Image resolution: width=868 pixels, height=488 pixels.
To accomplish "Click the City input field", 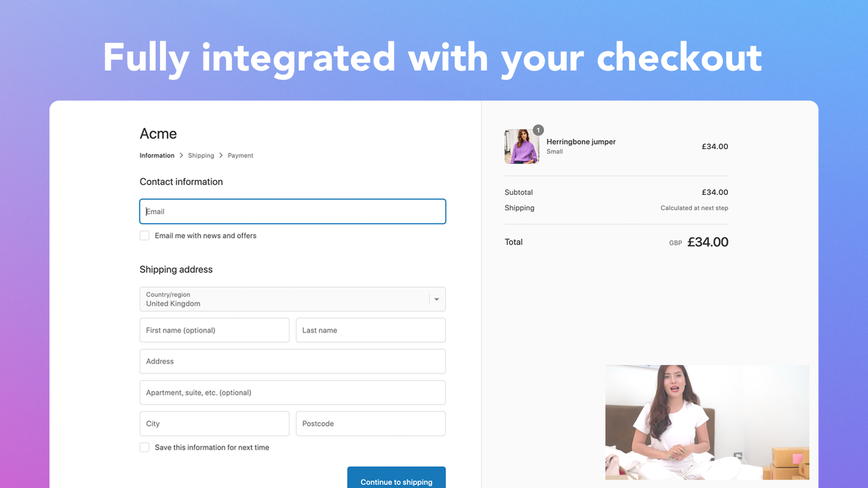I will pyautogui.click(x=214, y=423).
